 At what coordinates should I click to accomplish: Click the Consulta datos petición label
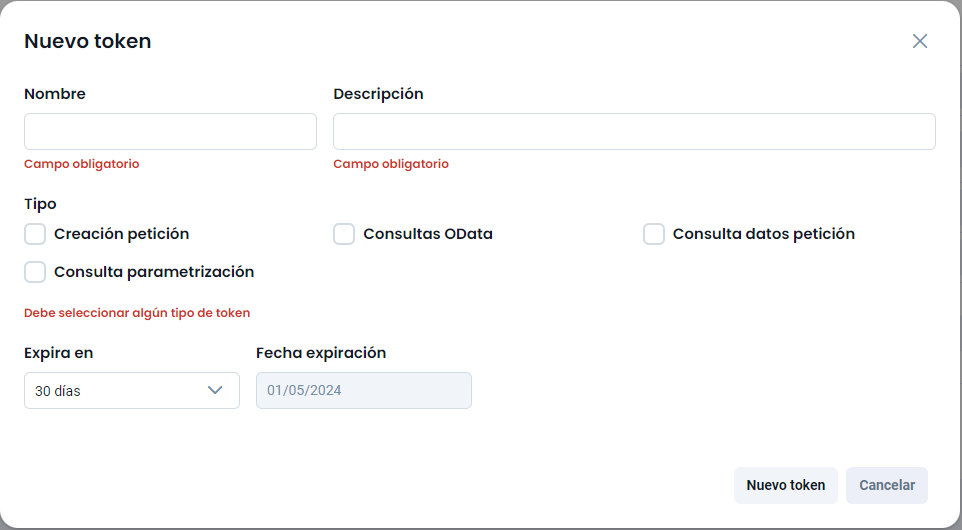pos(764,234)
